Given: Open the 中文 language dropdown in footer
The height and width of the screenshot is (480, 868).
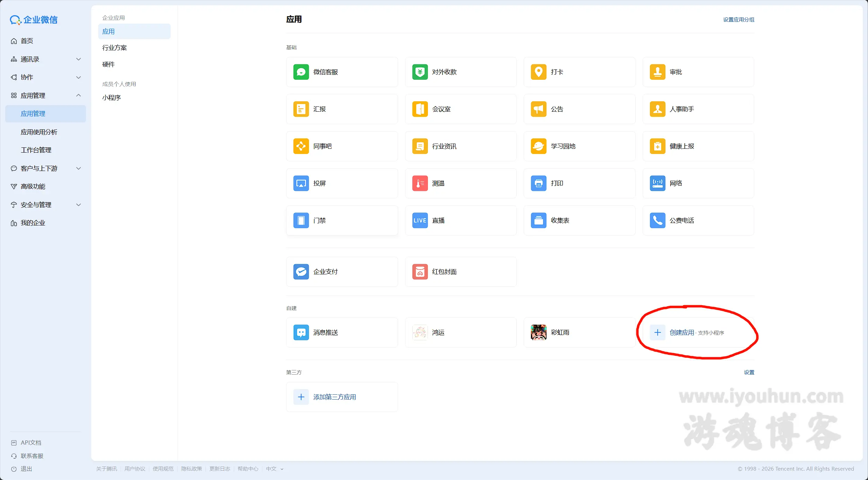Looking at the screenshot, I should (x=274, y=469).
